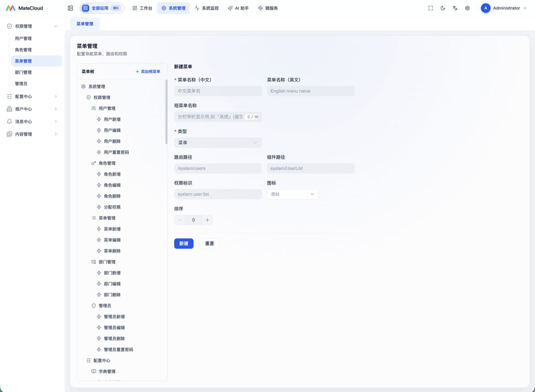Decrease 排序 value with minus button
Image resolution: width=535 pixels, height=392 pixels.
point(180,220)
